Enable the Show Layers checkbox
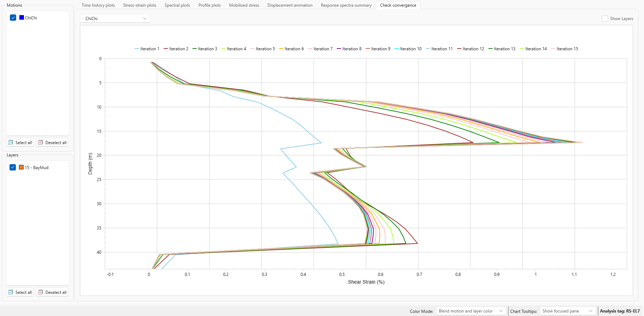Viewport: 644px width, 316px height. (x=605, y=19)
